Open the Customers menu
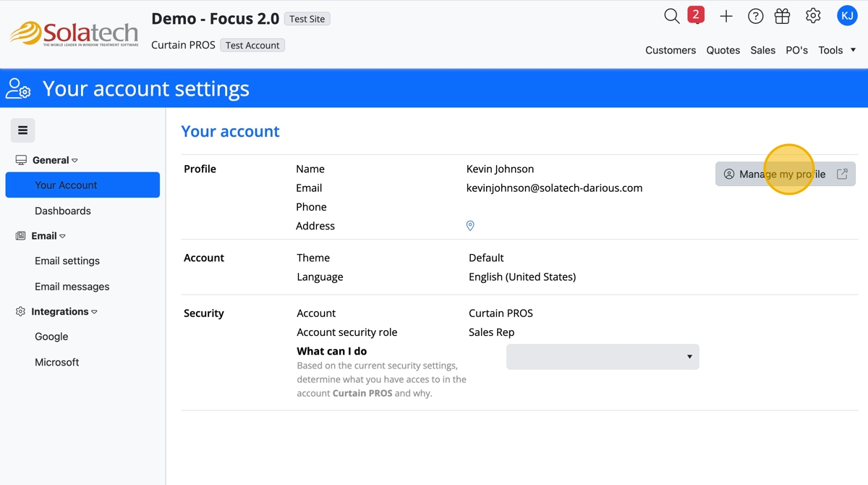The image size is (868, 485). [671, 50]
